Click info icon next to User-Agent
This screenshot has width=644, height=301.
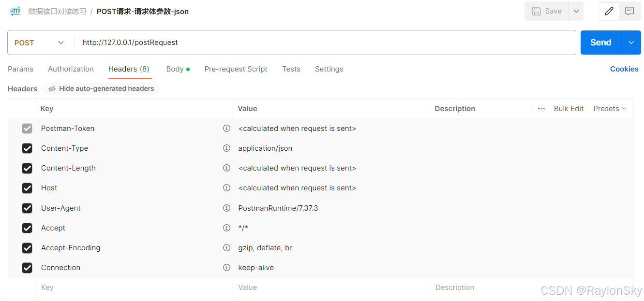point(226,208)
